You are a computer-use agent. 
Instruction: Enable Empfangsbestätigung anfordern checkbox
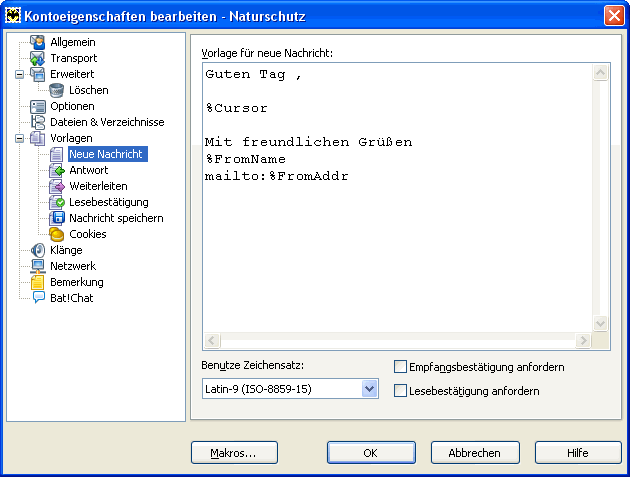click(x=401, y=367)
